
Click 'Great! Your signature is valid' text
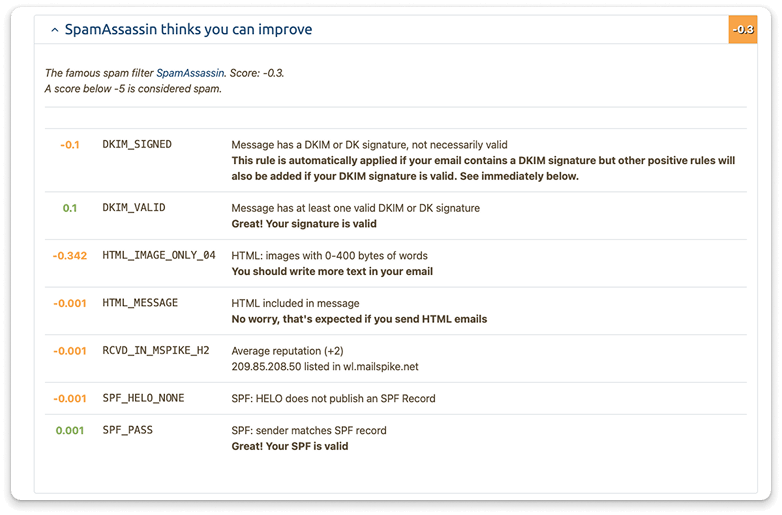coord(304,224)
